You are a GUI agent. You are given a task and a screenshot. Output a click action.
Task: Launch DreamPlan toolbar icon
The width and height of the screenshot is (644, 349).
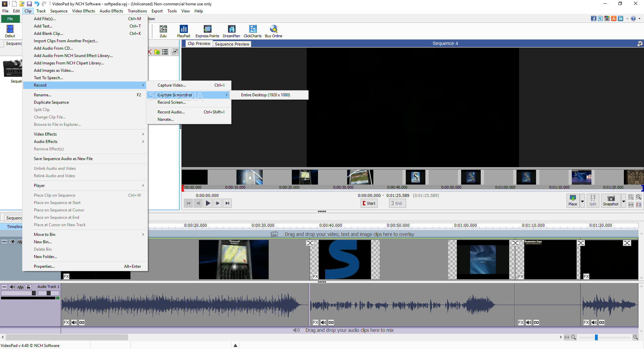[x=231, y=31]
